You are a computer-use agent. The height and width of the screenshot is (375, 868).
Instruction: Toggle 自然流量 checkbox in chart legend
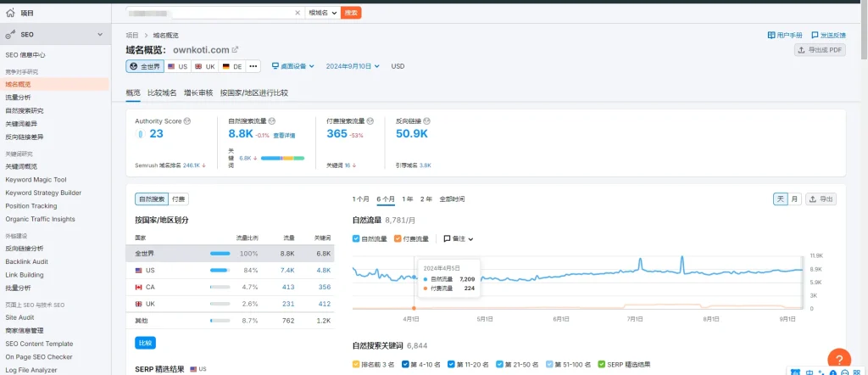coord(356,238)
